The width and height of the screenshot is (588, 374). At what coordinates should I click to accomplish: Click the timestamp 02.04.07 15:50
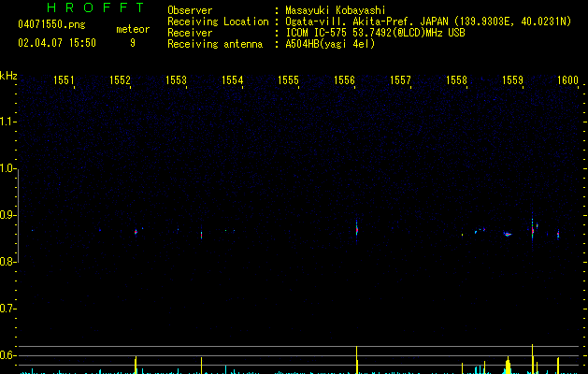point(57,43)
